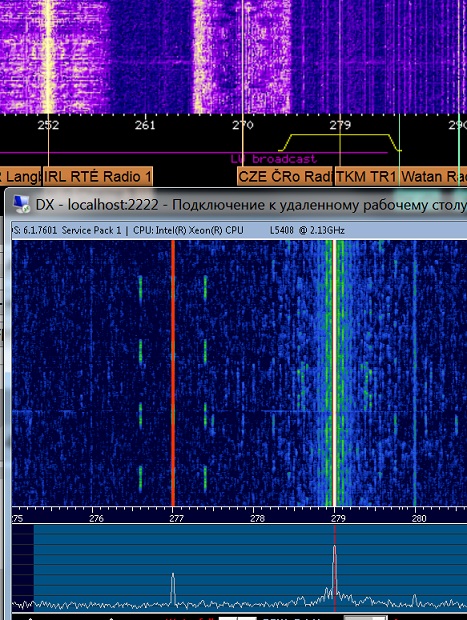Tune to 261 on upper frequency scale
The height and width of the screenshot is (620, 467).
145,125
